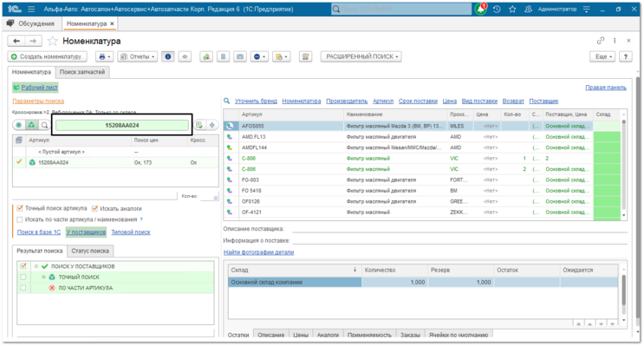Toggle checkmark for article row 15208AA024
The width and height of the screenshot is (644, 346).
click(x=19, y=162)
